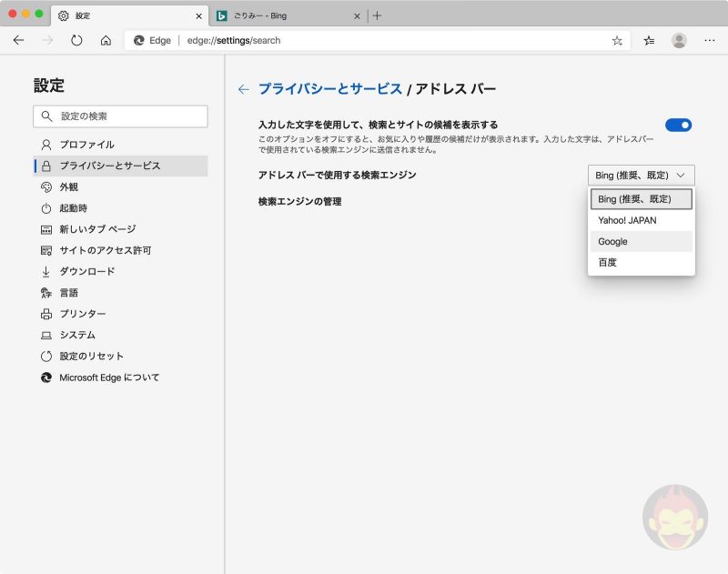The height and width of the screenshot is (574, 728).
Task: Open the address bar search engine dropdown
Action: (x=641, y=174)
